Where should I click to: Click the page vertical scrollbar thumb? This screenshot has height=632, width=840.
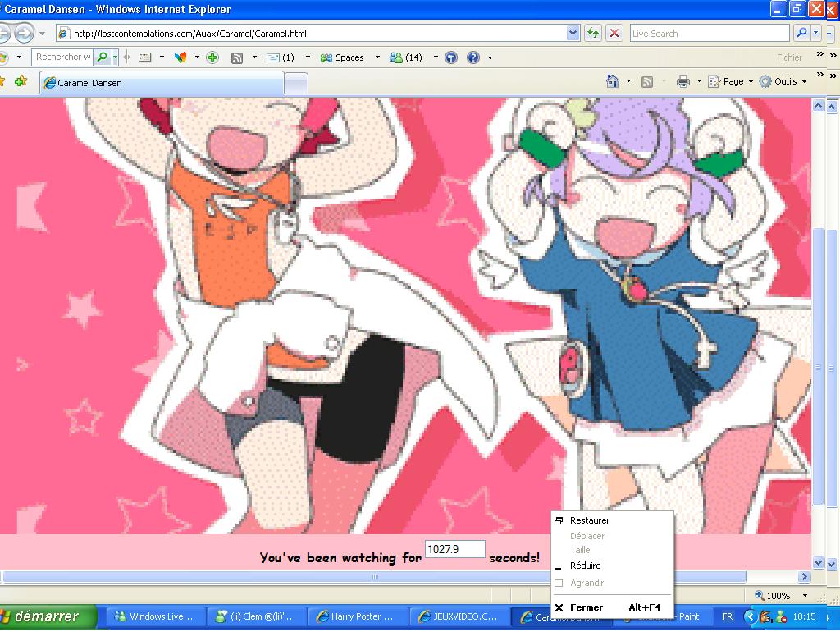coord(818,367)
